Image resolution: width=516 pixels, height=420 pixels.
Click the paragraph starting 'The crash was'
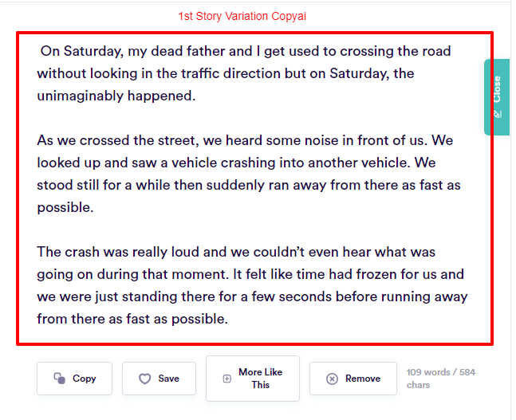pos(251,285)
